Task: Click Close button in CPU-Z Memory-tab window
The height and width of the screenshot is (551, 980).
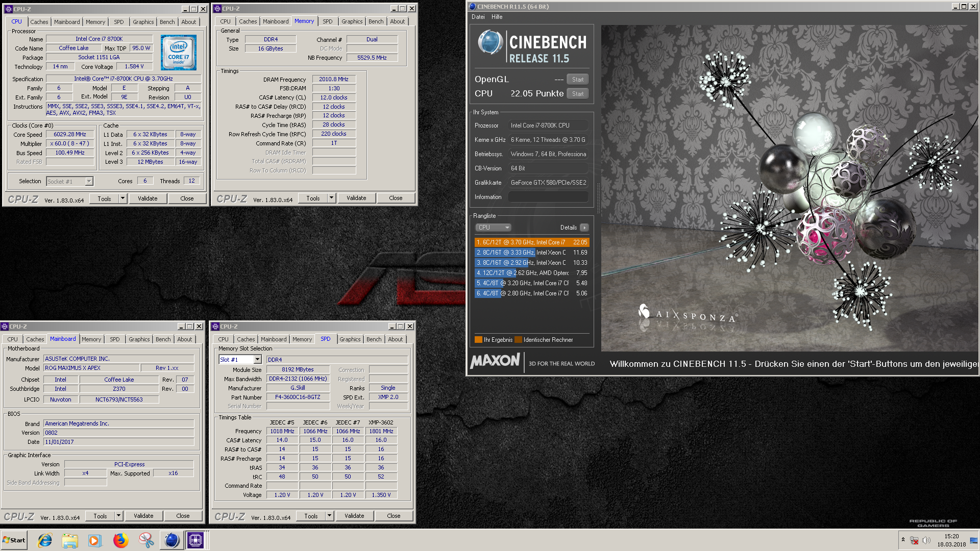Action: tap(396, 198)
